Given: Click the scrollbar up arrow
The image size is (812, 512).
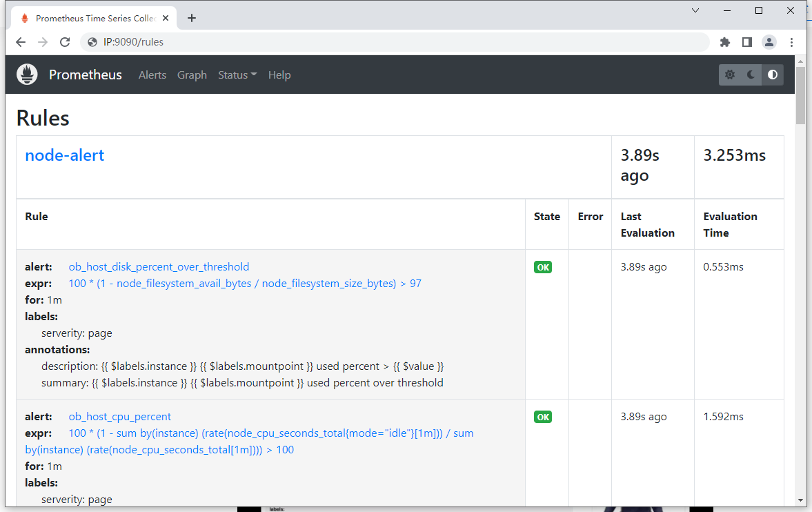Looking at the screenshot, I should [800, 61].
